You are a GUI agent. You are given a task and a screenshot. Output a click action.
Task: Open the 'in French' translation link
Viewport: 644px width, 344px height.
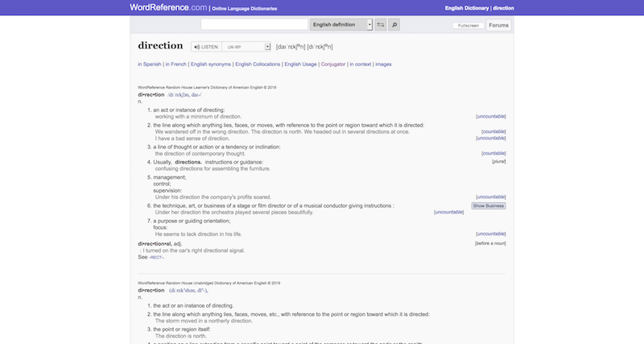pyautogui.click(x=175, y=64)
